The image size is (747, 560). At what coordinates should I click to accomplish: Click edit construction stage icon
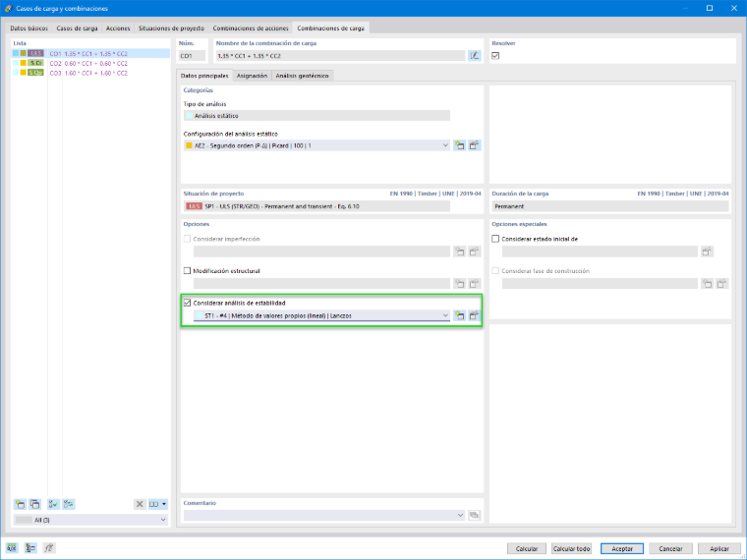click(721, 283)
